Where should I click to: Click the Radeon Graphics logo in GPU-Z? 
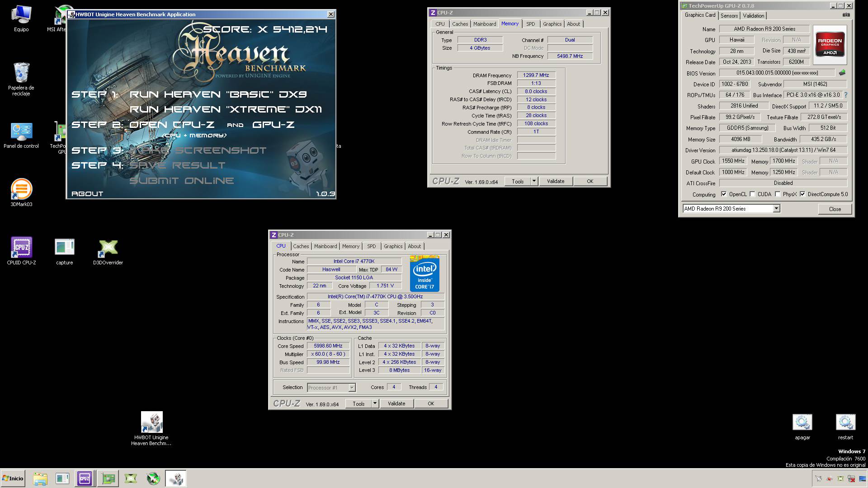click(830, 44)
